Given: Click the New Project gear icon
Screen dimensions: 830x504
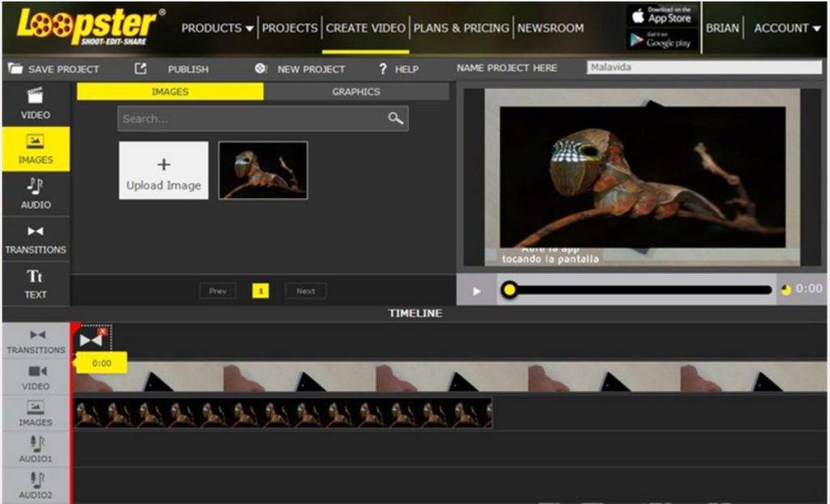Looking at the screenshot, I should point(261,69).
